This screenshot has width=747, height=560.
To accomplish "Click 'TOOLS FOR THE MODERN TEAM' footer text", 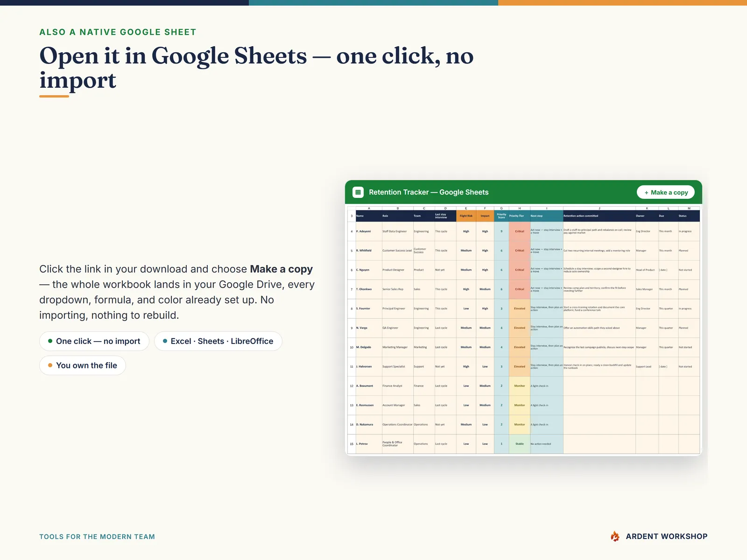I will (97, 537).
